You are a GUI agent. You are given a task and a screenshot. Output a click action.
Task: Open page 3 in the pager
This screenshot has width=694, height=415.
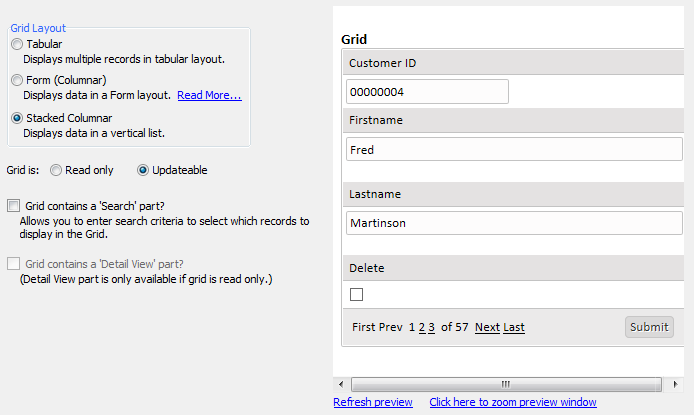click(x=432, y=327)
